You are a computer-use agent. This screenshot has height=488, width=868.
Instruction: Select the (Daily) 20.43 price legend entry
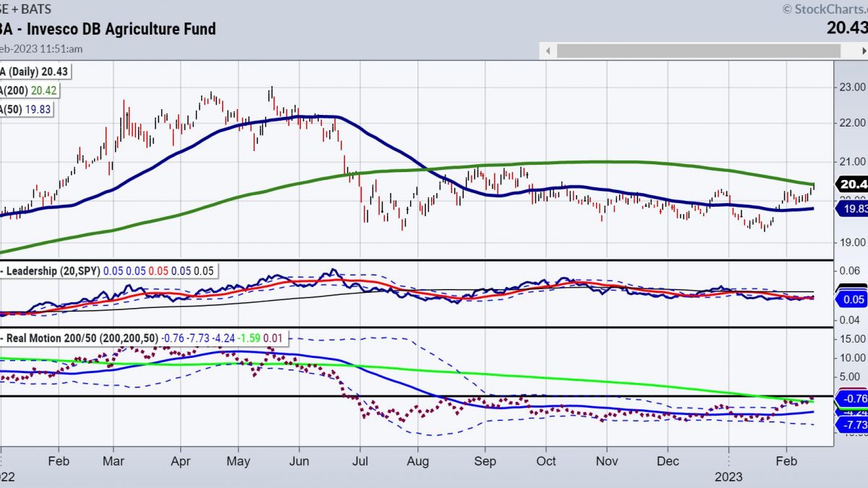click(x=35, y=72)
